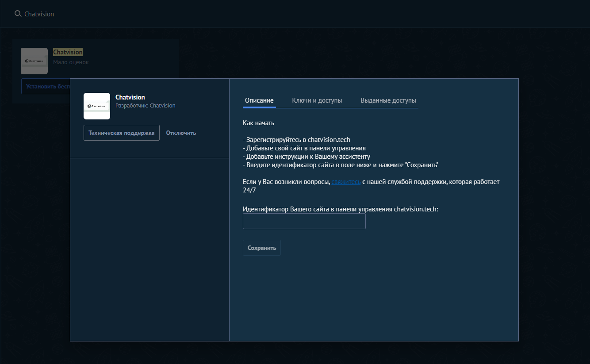590x364 pixels.
Task: Click 'Добавьте инструкции к Вашему ассистенту' line
Action: coord(306,157)
